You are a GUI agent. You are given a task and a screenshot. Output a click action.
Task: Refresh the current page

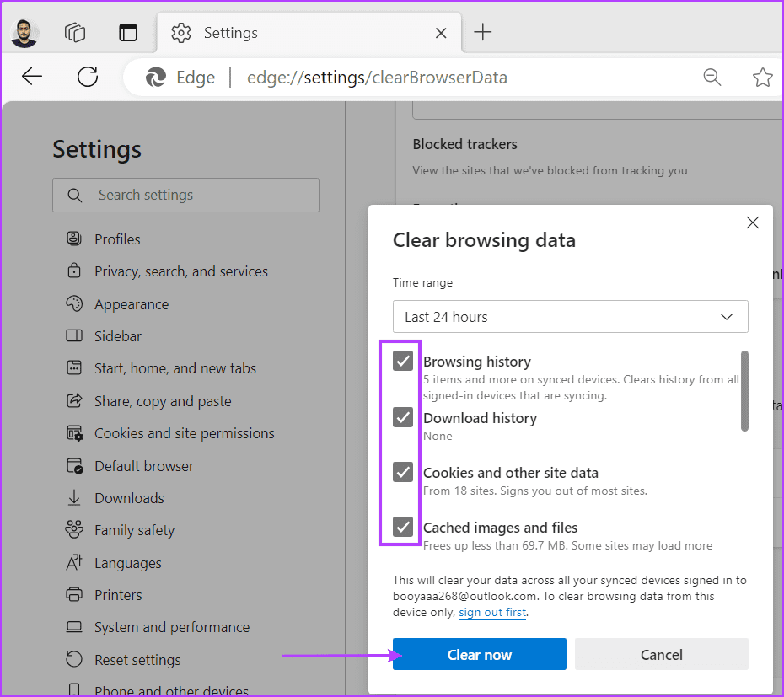click(x=88, y=77)
